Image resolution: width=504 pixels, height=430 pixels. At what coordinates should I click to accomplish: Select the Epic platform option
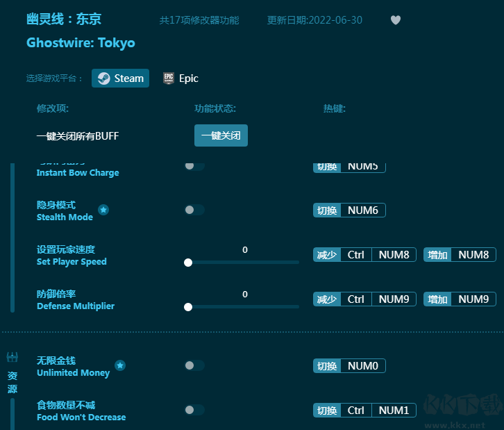click(180, 78)
